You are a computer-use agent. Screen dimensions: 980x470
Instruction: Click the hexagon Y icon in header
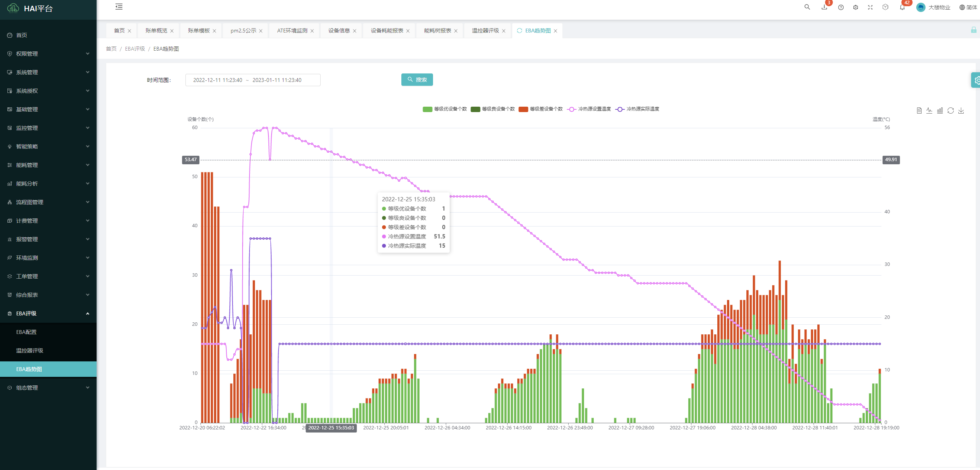click(x=885, y=7)
